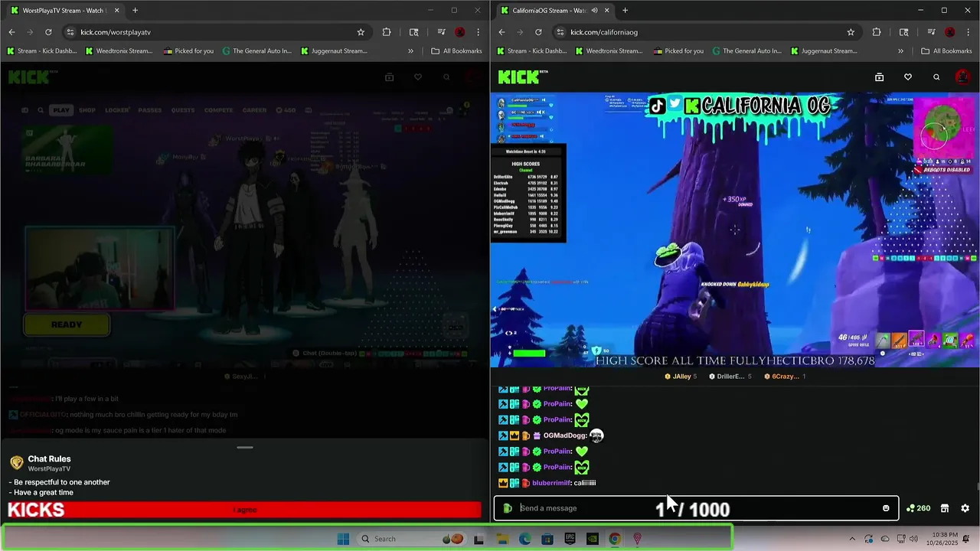The width and height of the screenshot is (980, 551).
Task: Click JAlley top gifter entry
Action: pyautogui.click(x=682, y=377)
